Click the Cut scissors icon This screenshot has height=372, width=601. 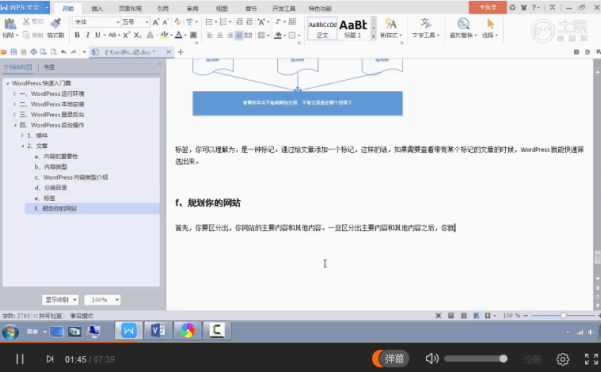pyautogui.click(x=26, y=21)
